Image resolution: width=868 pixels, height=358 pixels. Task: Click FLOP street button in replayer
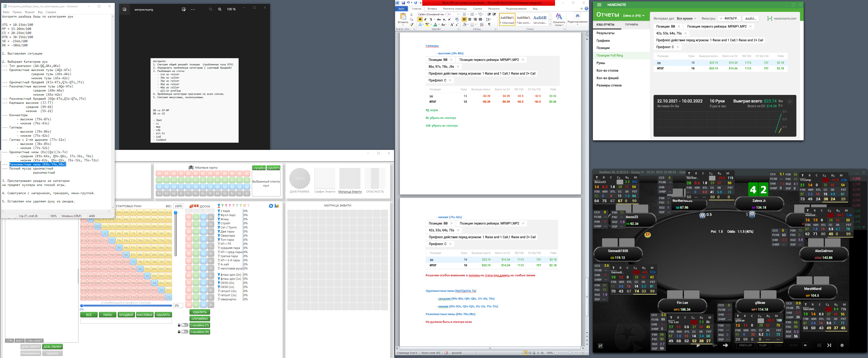pyautogui.click(x=763, y=345)
